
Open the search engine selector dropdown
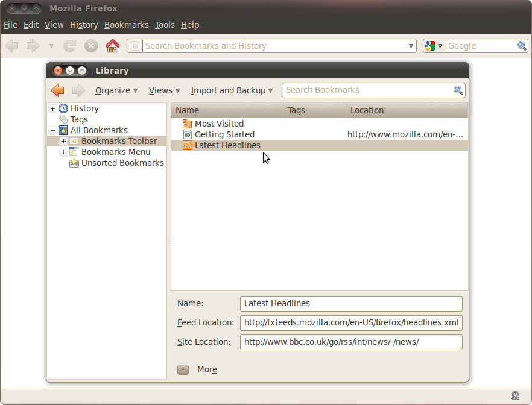(x=440, y=46)
